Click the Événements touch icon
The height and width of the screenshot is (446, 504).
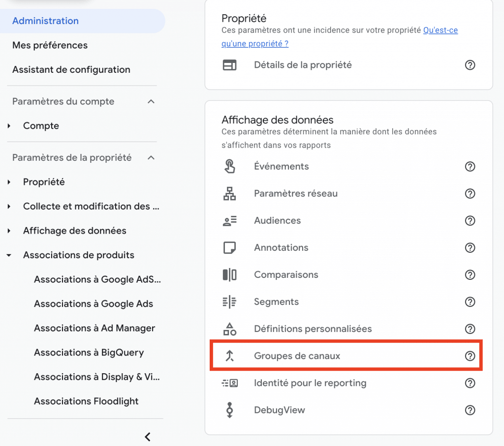pos(229,166)
